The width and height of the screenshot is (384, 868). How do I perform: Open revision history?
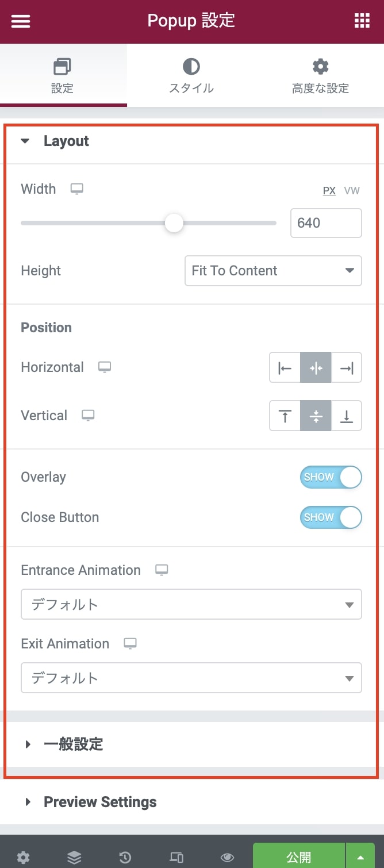[x=125, y=858]
